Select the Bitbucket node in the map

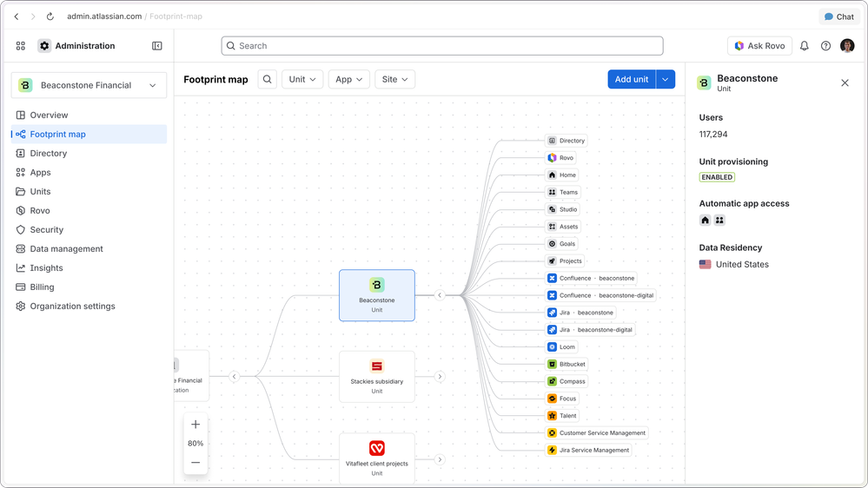click(567, 364)
